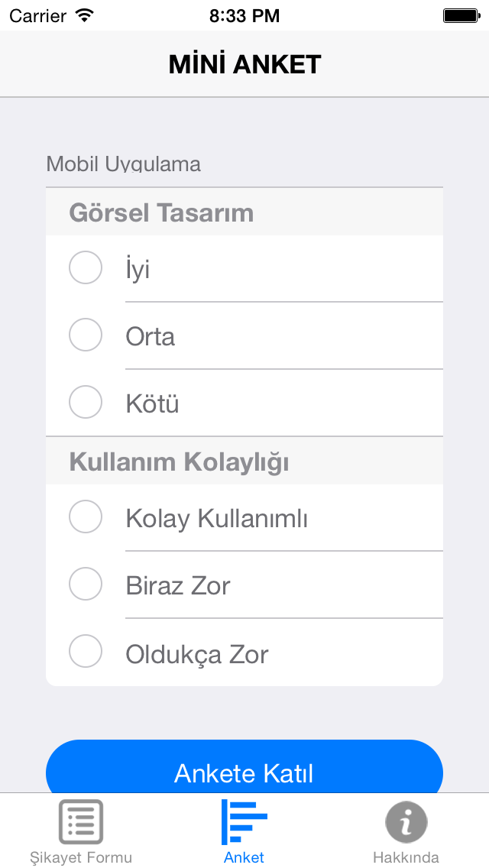Tap the Mobil Uygulama label
This screenshot has height=868, width=489.
(x=124, y=164)
